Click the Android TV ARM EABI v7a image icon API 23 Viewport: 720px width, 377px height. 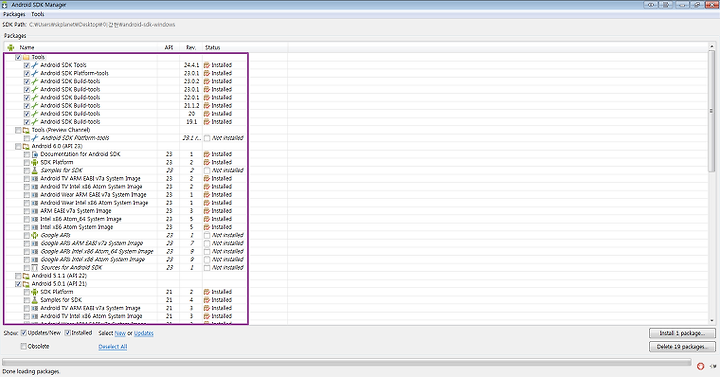pyautogui.click(x=34, y=179)
